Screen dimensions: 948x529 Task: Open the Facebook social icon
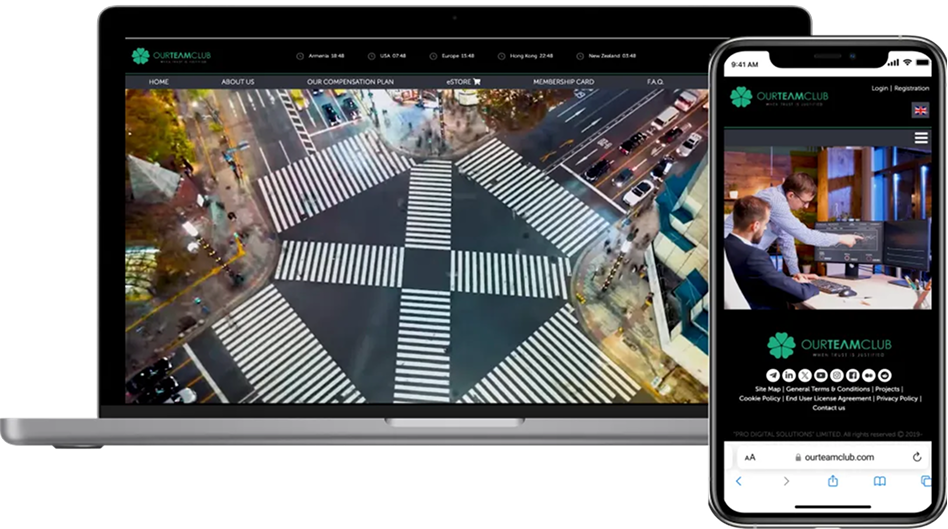pyautogui.click(x=853, y=375)
